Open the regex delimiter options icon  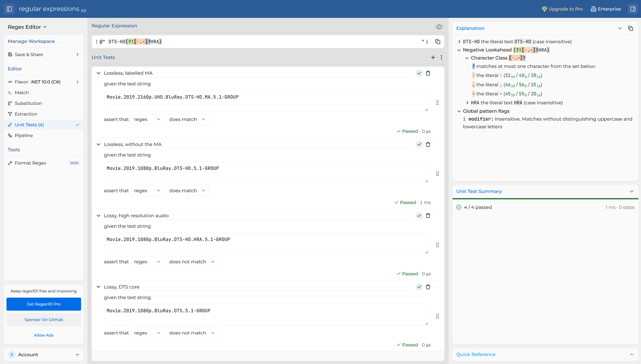point(97,41)
